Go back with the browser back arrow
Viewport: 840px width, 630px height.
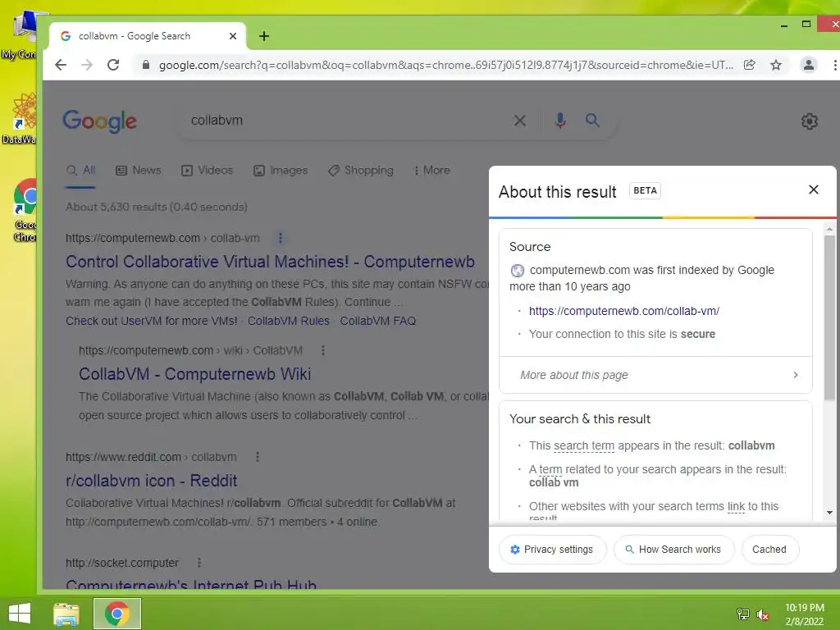coord(61,65)
